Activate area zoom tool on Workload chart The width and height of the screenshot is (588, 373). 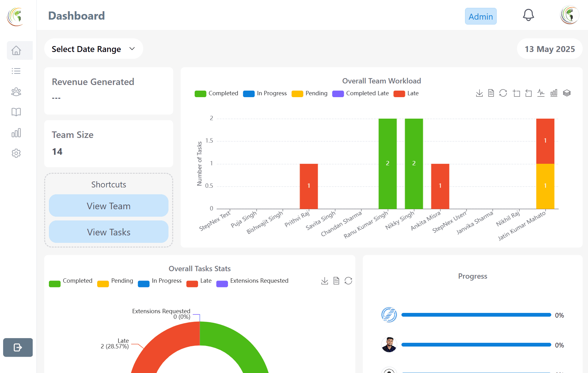(x=516, y=93)
